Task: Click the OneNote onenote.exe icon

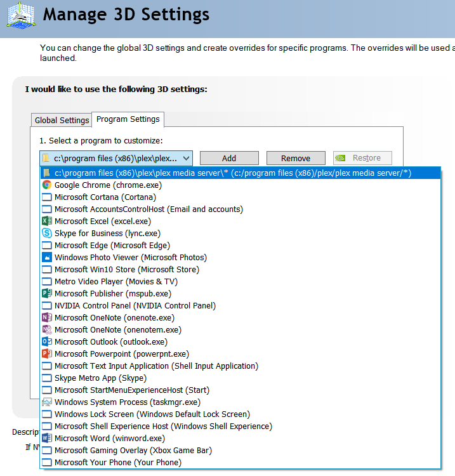Action: [47, 317]
